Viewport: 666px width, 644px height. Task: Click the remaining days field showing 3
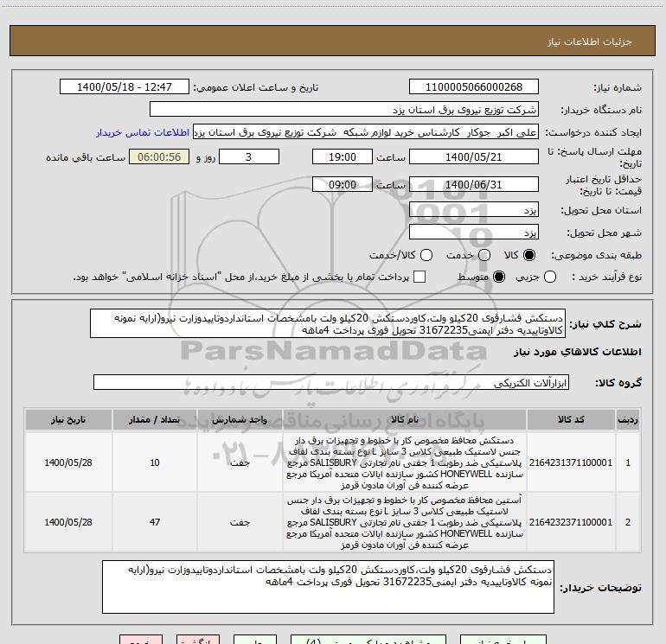[x=249, y=157]
